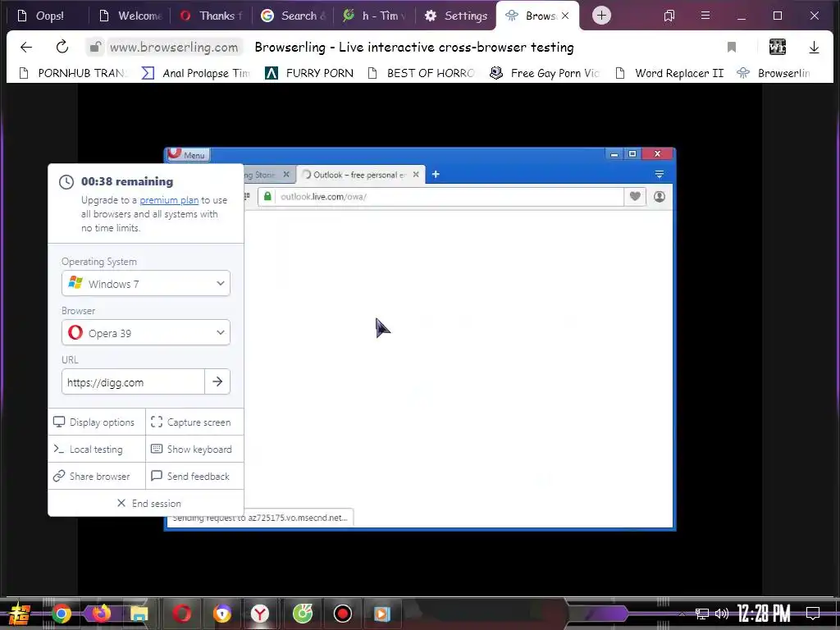Open the Browserling bookmark in the bookmarks bar
The height and width of the screenshot is (630, 840).
coord(774,73)
